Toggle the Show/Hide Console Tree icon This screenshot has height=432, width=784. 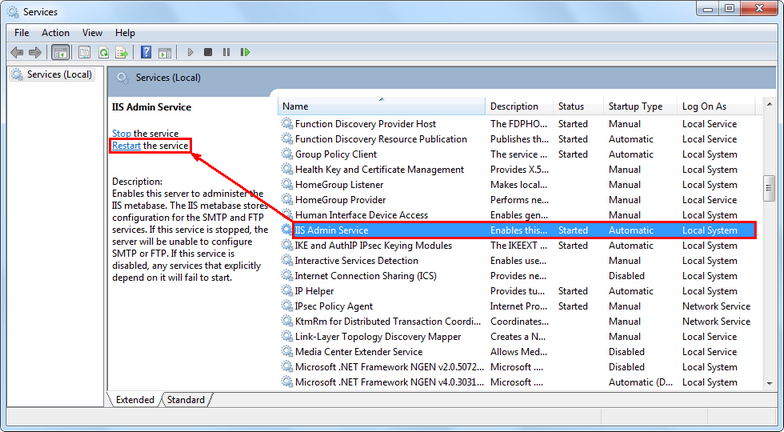(60, 52)
